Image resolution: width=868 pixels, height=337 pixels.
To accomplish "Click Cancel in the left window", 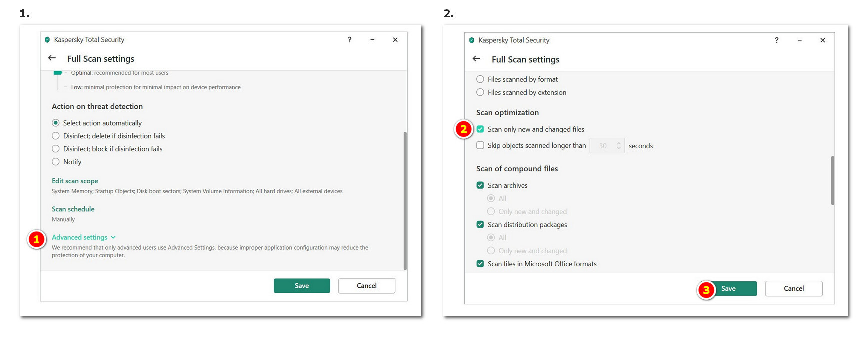I will tap(366, 286).
